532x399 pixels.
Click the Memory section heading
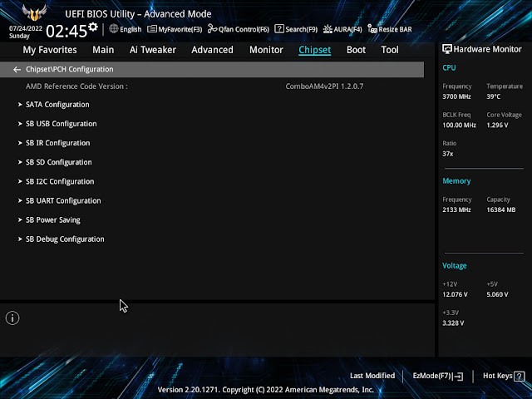(456, 181)
